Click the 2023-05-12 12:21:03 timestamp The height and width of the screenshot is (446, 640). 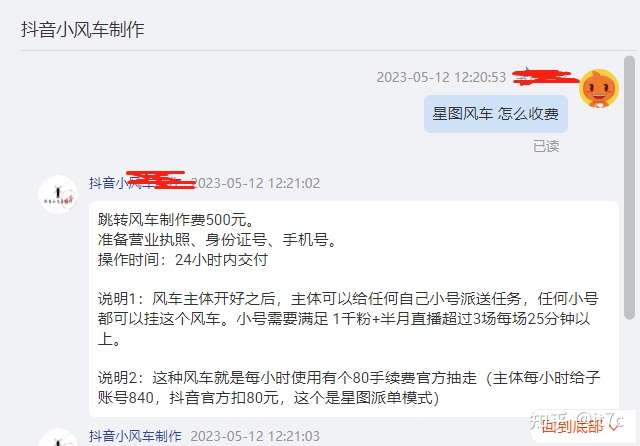(x=255, y=436)
